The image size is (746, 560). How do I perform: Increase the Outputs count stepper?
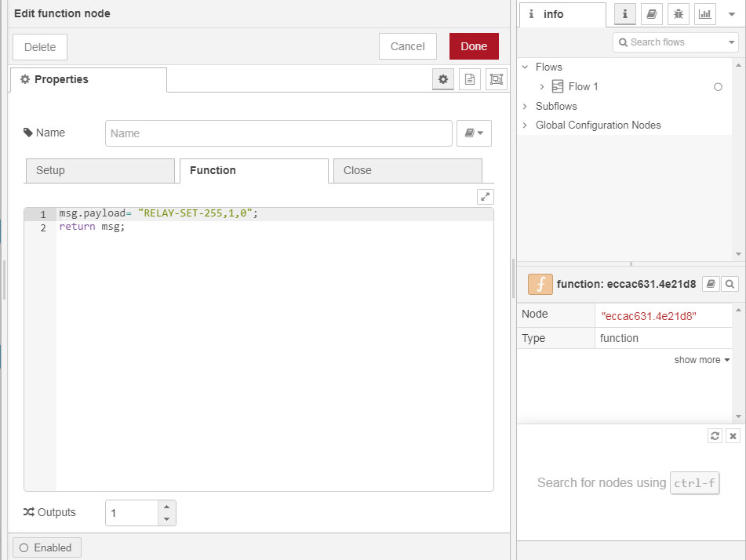166,507
